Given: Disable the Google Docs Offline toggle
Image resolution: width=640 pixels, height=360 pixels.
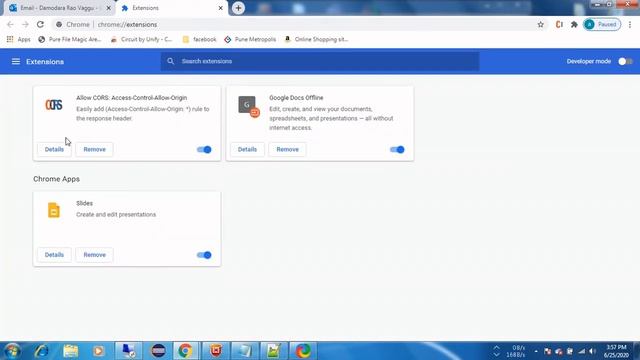Looking at the screenshot, I should click(x=397, y=149).
